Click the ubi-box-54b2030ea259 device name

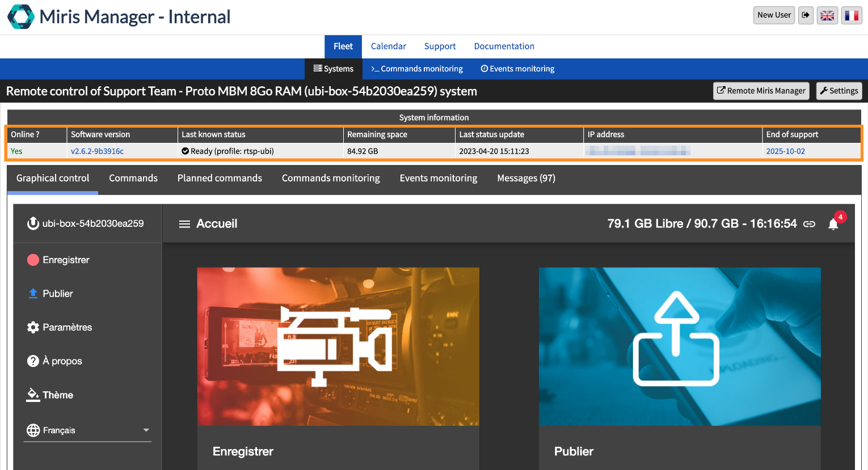93,223
